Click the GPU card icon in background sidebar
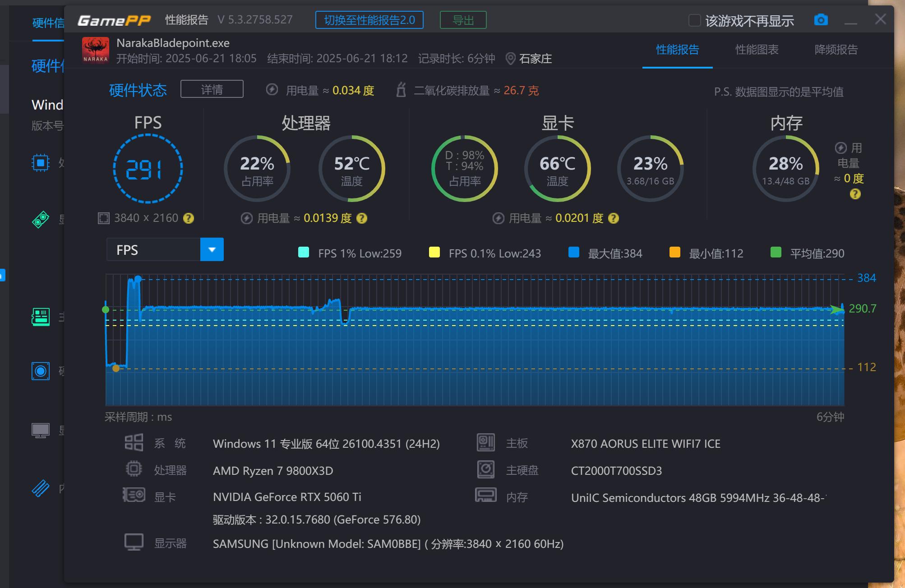905x588 pixels. click(x=41, y=220)
